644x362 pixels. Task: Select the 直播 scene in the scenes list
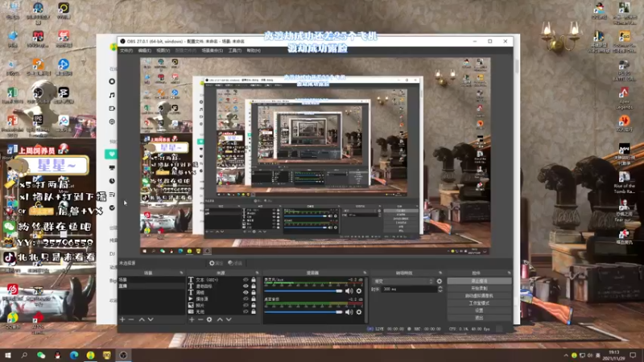[x=151, y=286]
